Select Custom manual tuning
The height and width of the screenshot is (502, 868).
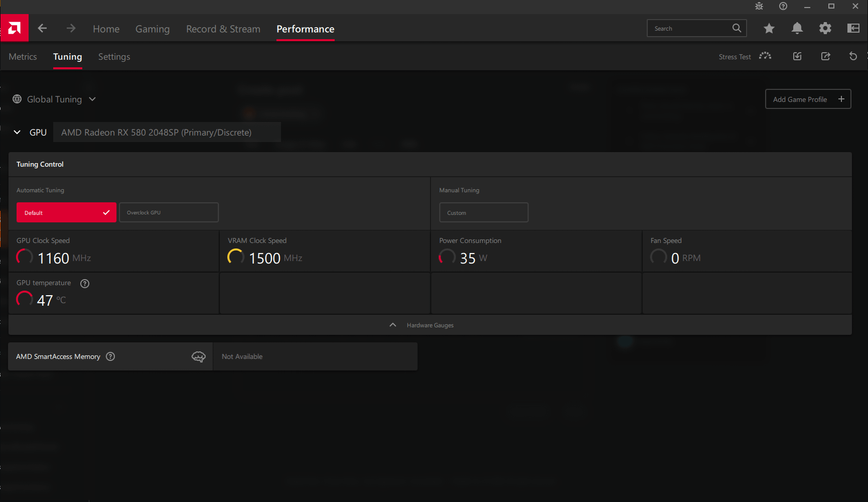(484, 212)
